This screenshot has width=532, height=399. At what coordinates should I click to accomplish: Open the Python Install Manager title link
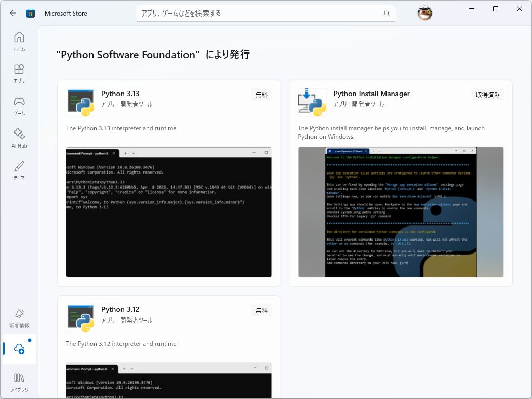[x=371, y=94]
